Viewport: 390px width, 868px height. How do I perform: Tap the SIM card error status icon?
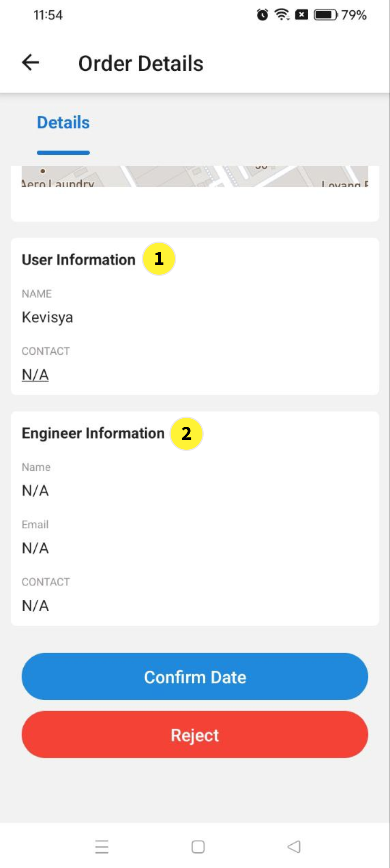click(301, 15)
